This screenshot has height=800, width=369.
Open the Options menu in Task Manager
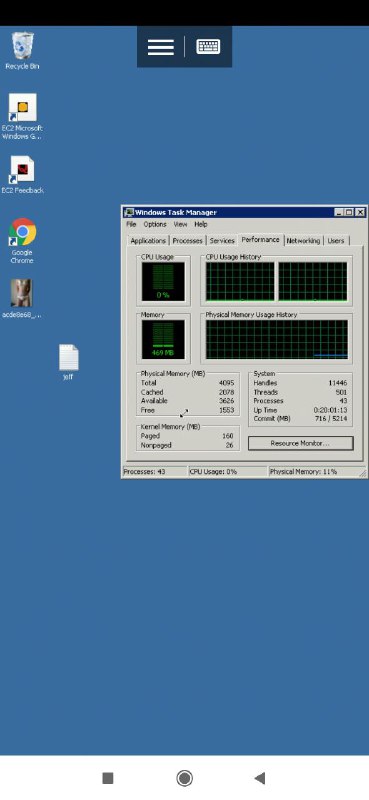pos(155,224)
